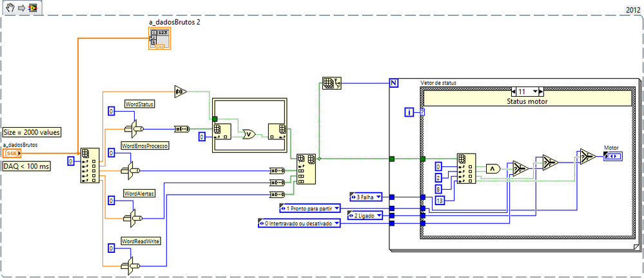The width and height of the screenshot is (644, 278).
Task: Click the Select node right after the AND gate
Action: (x=521, y=168)
